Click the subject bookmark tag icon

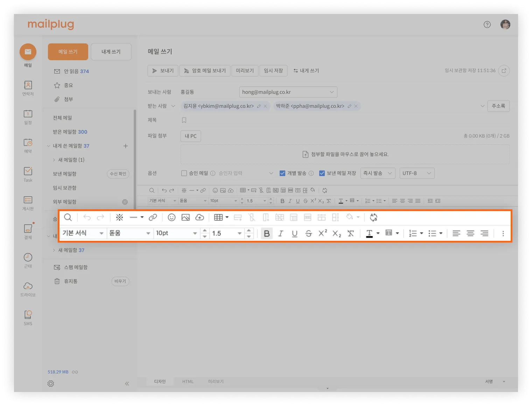click(184, 120)
